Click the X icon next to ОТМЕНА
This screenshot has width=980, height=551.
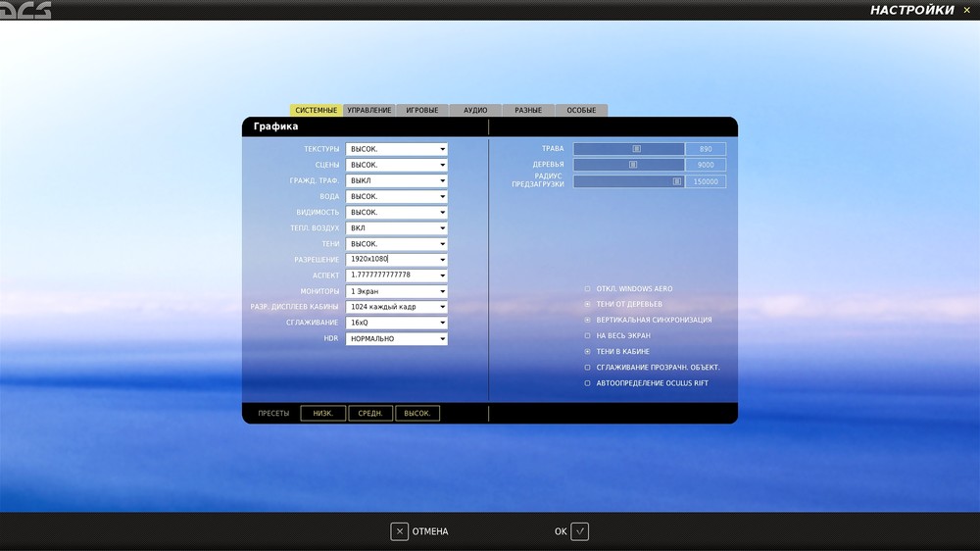tap(400, 531)
